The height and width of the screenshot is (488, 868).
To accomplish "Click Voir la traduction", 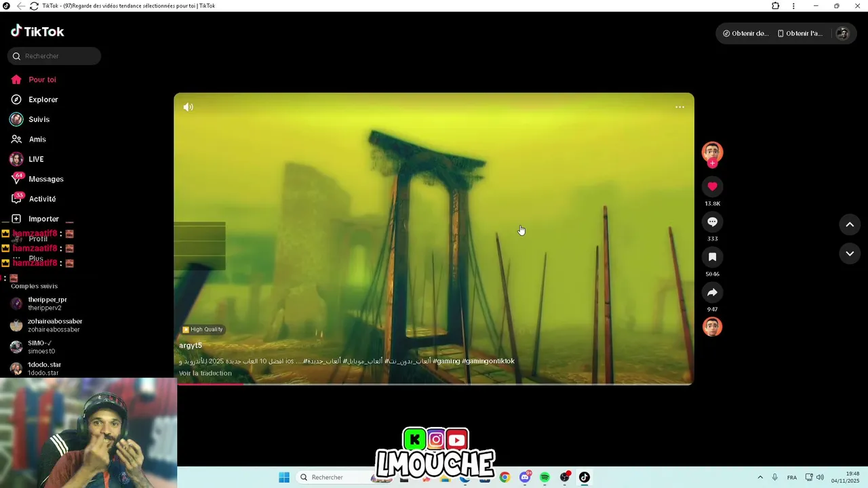I will point(205,373).
